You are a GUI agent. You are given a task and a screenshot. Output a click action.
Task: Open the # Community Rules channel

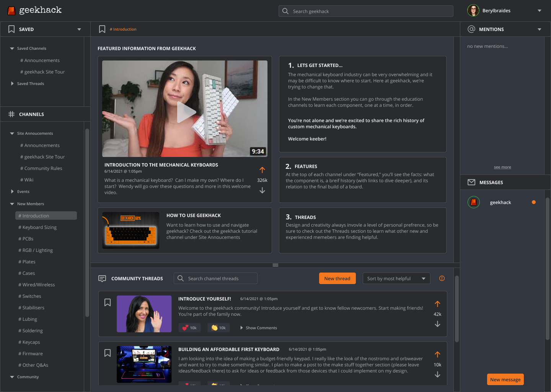[x=41, y=168]
